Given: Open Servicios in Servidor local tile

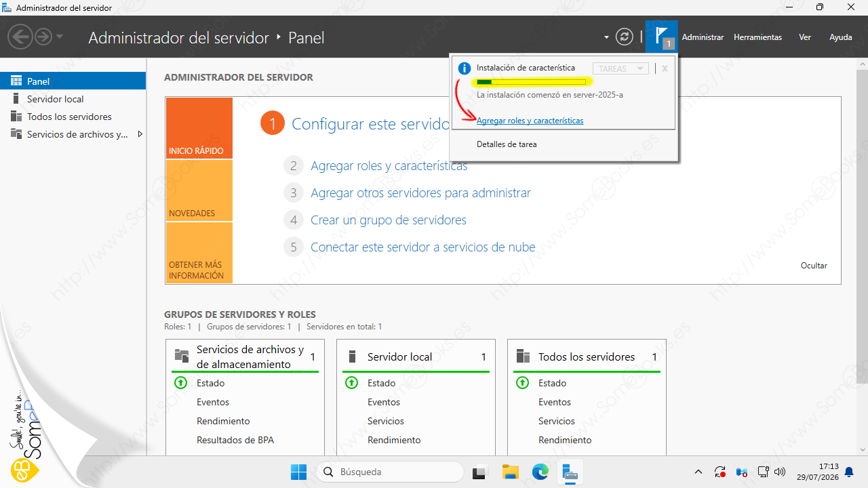Looking at the screenshot, I should [x=386, y=421].
